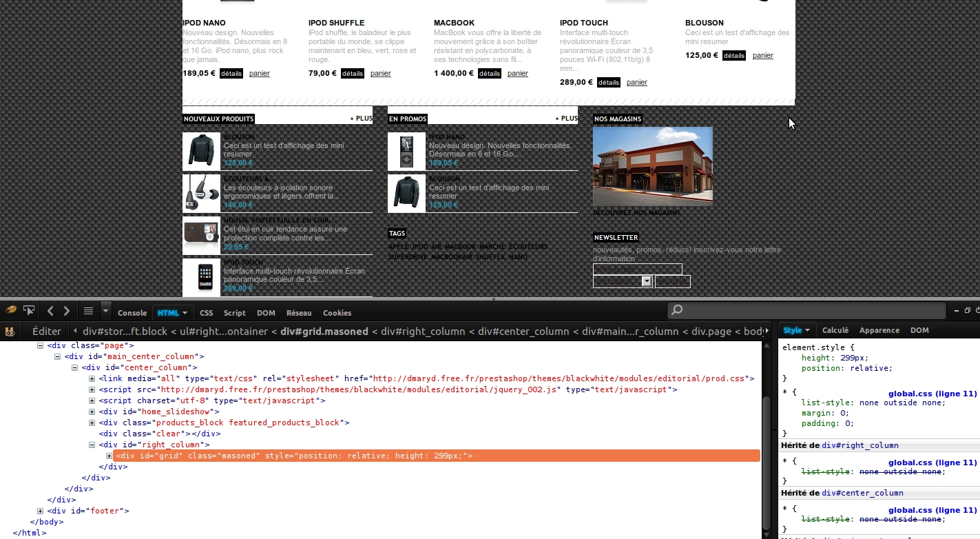Click the Éditer button
Image resolution: width=980 pixels, height=539 pixels.
[x=47, y=332]
